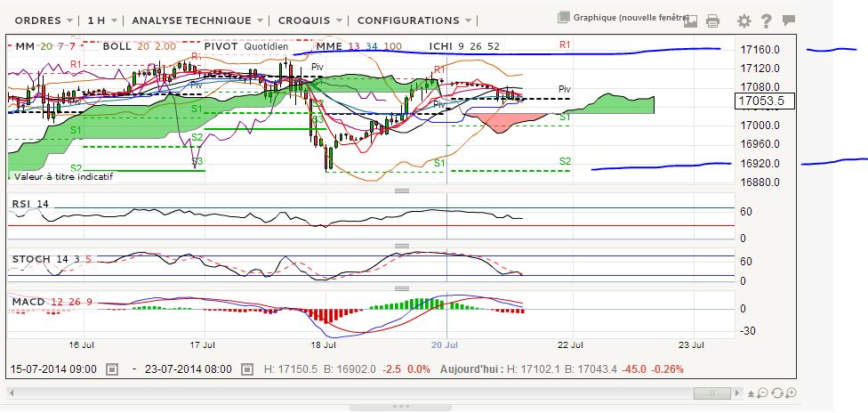Open help with the question mark icon
Image resolution: width=868 pixels, height=413 pixels.
tap(766, 21)
